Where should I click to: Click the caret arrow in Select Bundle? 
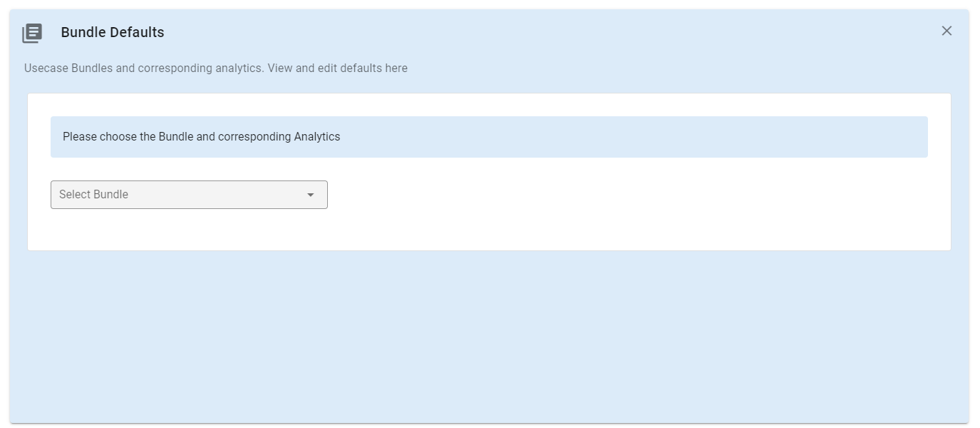pos(311,195)
